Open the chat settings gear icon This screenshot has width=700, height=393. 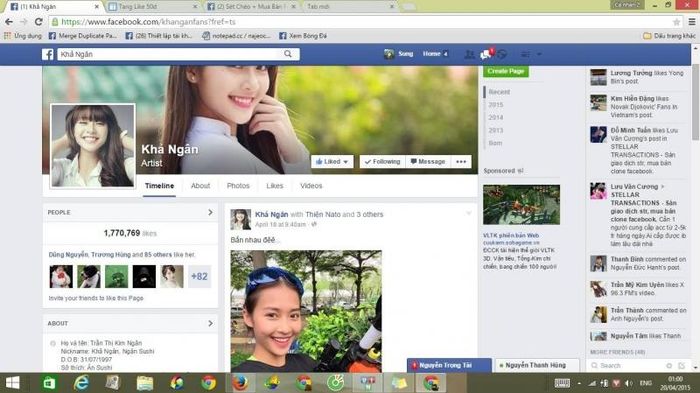click(x=669, y=365)
